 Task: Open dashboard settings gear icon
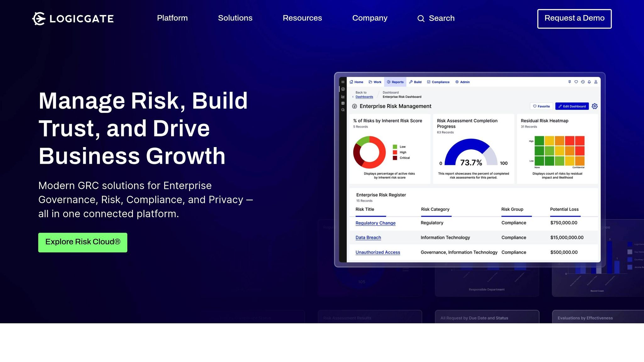coord(594,106)
